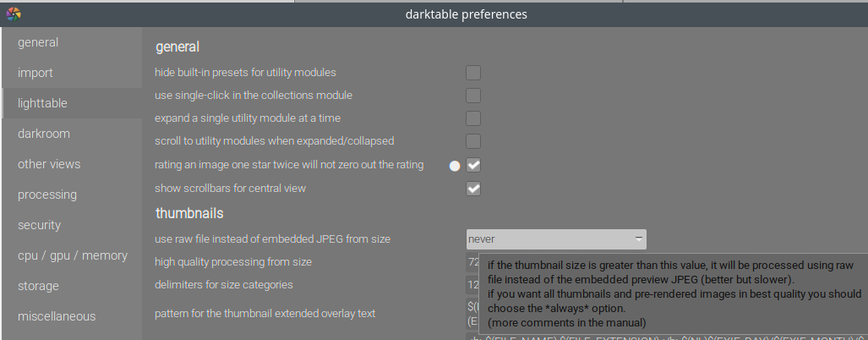Open the raw file size dropdown showing 'never'
This screenshot has width=868, height=340.
(x=556, y=239)
